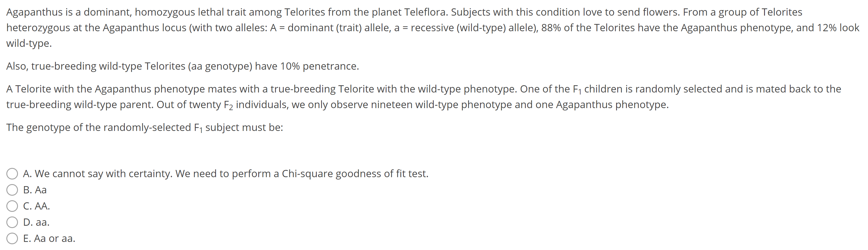
Task: Click the 'C. AA.' answer label
Action: [36, 206]
